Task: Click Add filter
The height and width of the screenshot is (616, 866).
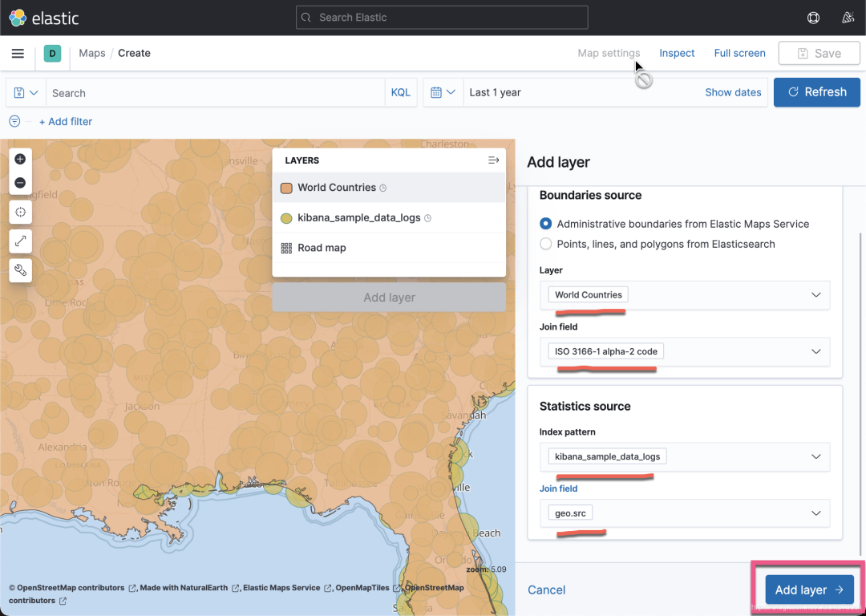Action: (x=66, y=122)
